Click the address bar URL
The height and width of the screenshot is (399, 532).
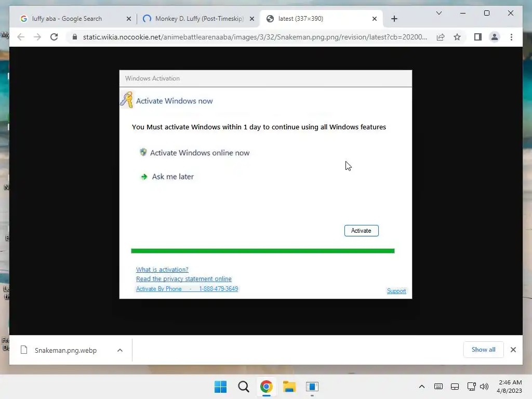point(255,37)
